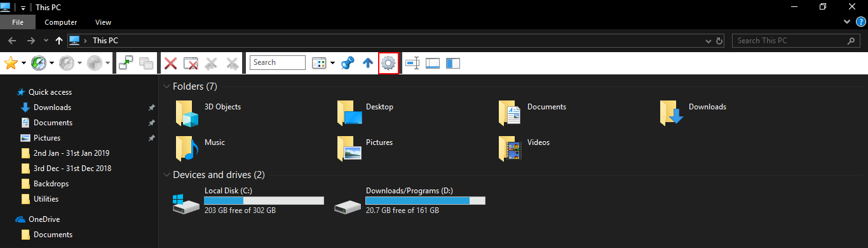Expand the view layout dropdown arrow
868x248 pixels.
(x=332, y=63)
